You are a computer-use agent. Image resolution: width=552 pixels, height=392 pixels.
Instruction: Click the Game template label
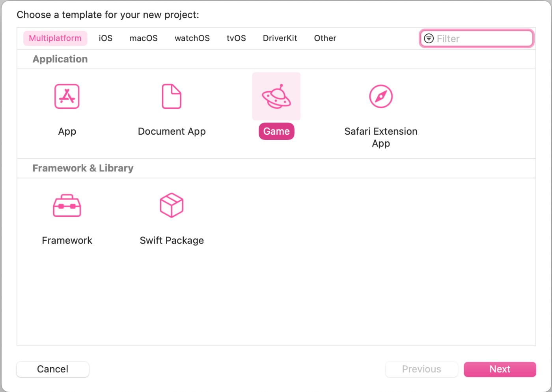click(x=276, y=132)
